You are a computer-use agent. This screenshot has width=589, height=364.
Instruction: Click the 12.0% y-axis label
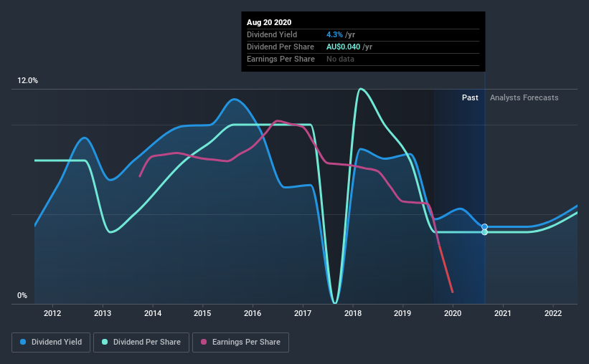pyautogui.click(x=27, y=81)
